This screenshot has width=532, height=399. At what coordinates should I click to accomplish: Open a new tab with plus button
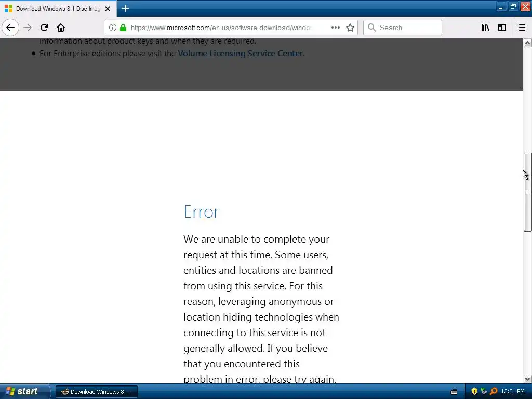pyautogui.click(x=125, y=8)
